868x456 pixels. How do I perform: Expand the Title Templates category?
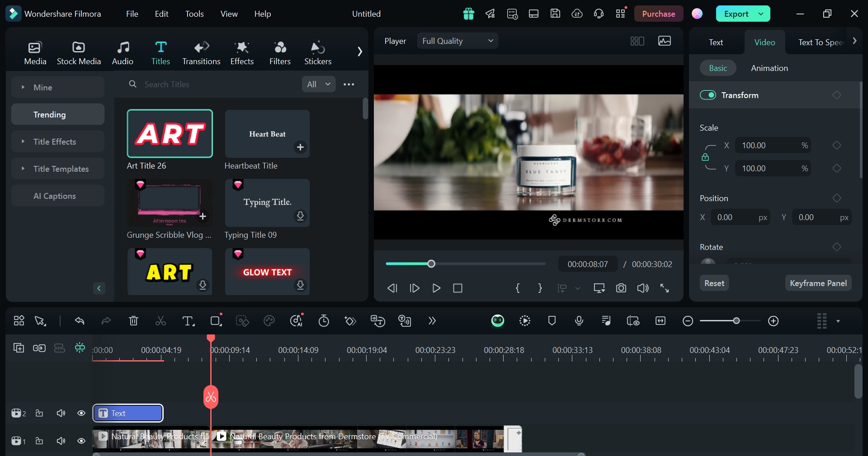(58, 169)
